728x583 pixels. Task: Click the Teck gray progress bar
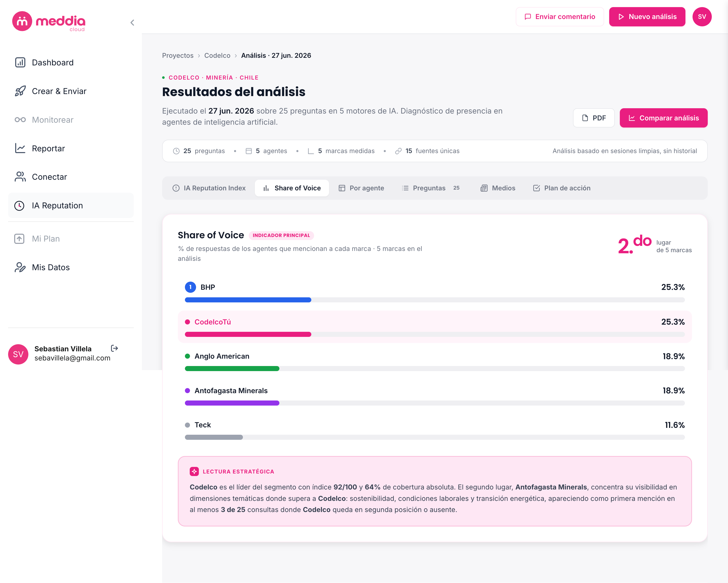[214, 437]
